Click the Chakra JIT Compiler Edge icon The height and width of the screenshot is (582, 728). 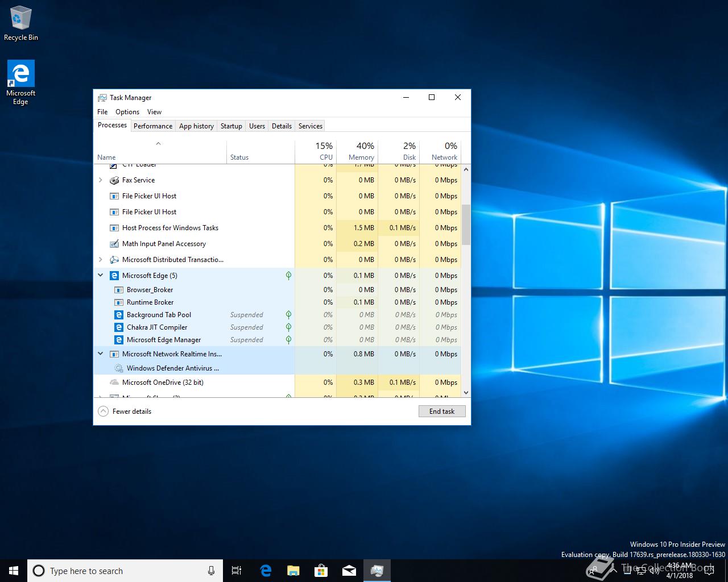[x=119, y=327]
